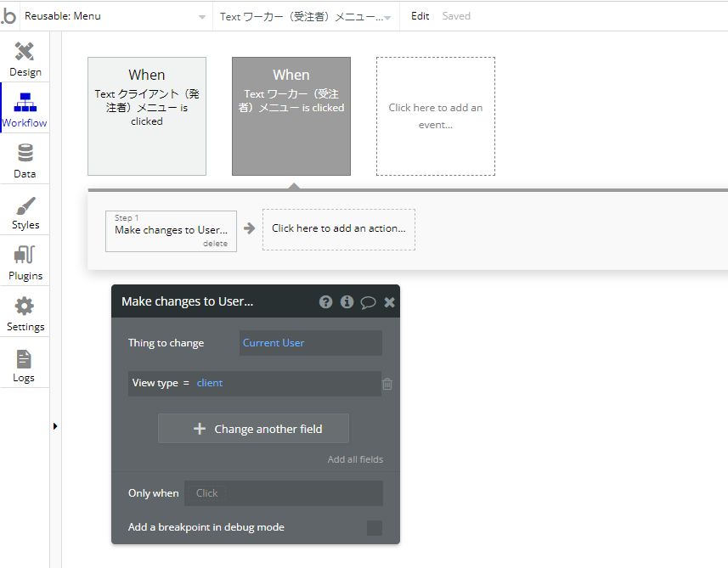The width and height of the screenshot is (728, 568).
Task: Open the element selector dropdown
Action: 306,16
